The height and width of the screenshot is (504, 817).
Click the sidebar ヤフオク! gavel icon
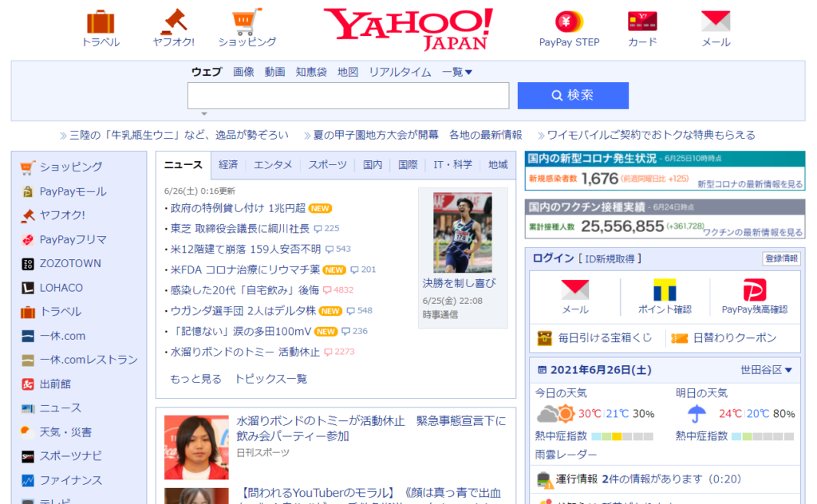28,215
